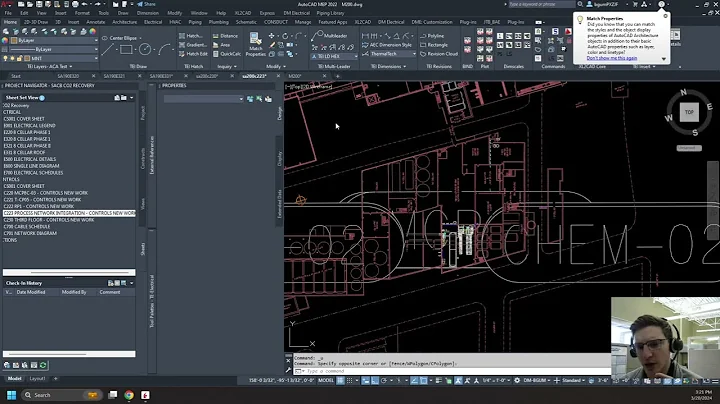Open the Hatch tool
Viewport: 720px width, 404px height.
(190, 35)
